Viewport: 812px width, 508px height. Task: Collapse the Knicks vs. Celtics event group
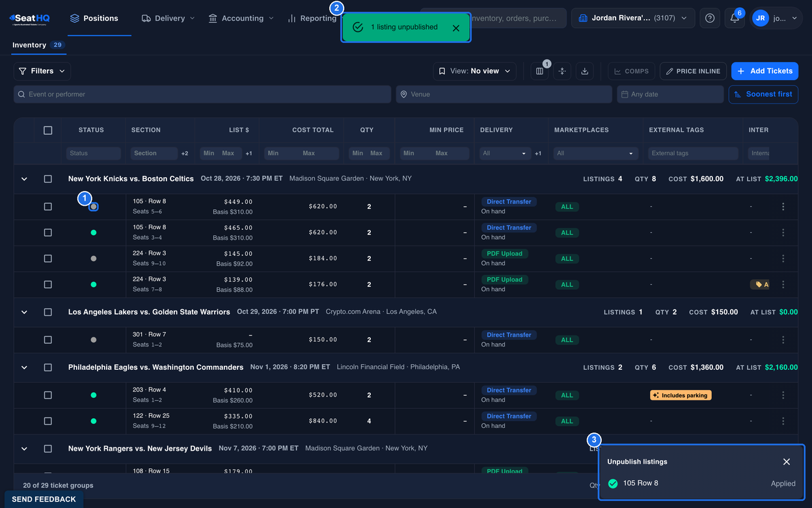click(x=24, y=178)
